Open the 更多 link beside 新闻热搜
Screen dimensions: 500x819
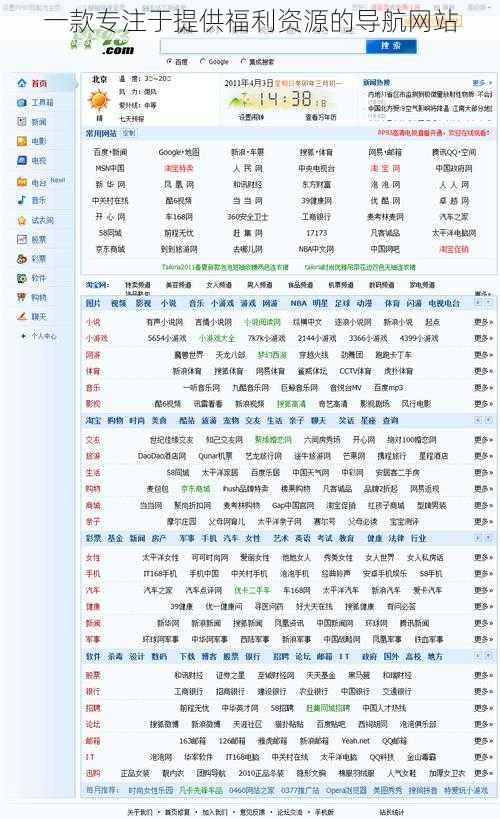click(x=482, y=83)
